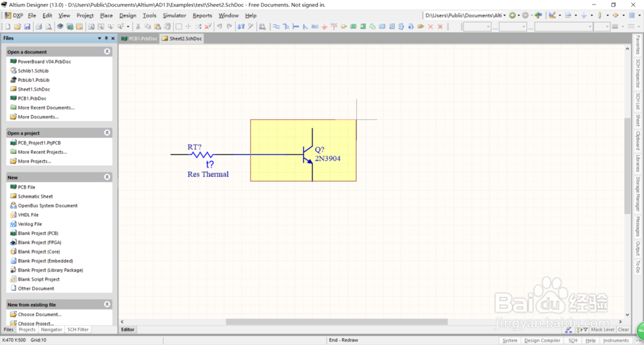The image size is (644, 345).
Task: Open the Files panel dropdown arrow
Action: pos(99,38)
